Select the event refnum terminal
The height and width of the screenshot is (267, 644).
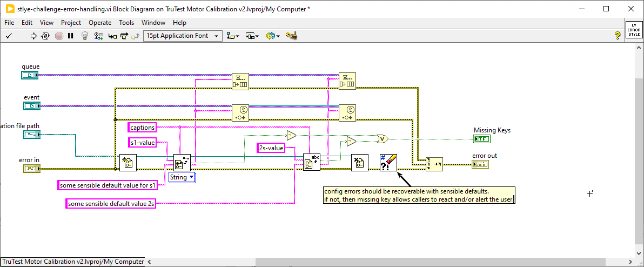click(32, 106)
